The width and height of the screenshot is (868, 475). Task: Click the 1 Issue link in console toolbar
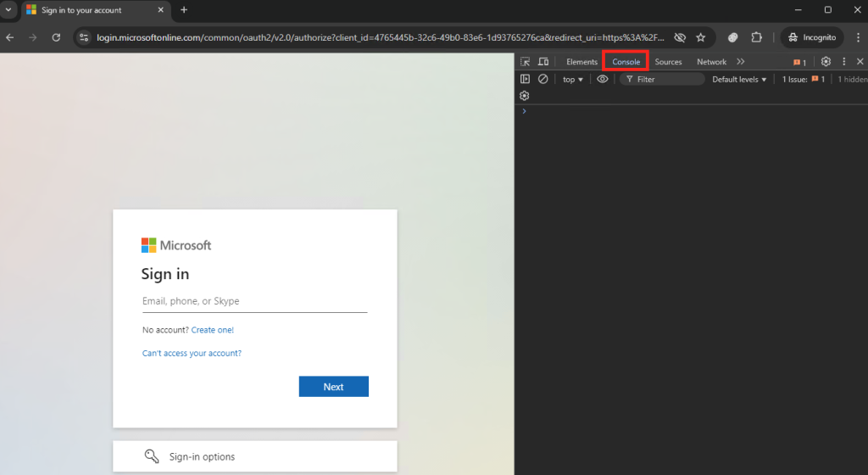(804, 80)
